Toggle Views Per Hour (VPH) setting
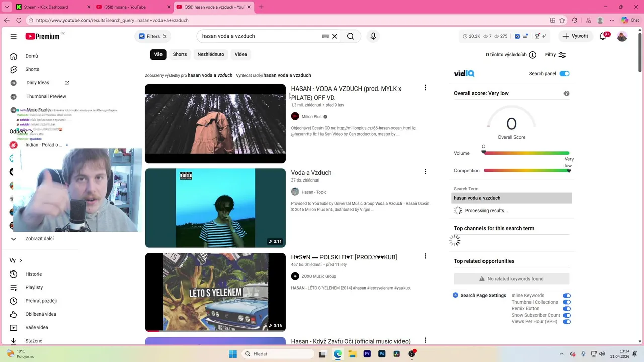The height and width of the screenshot is (362, 644). 567,322
